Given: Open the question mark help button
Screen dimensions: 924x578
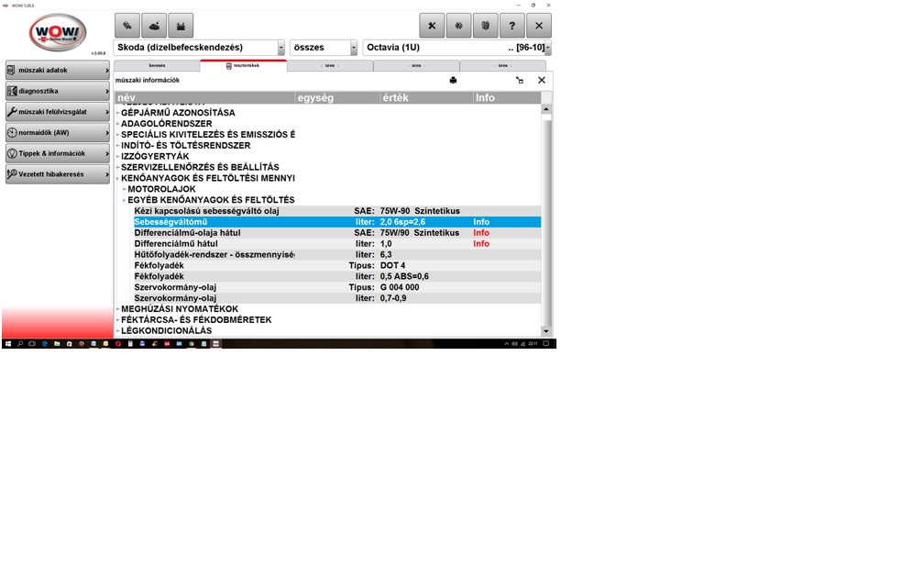Looking at the screenshot, I should pos(512,26).
